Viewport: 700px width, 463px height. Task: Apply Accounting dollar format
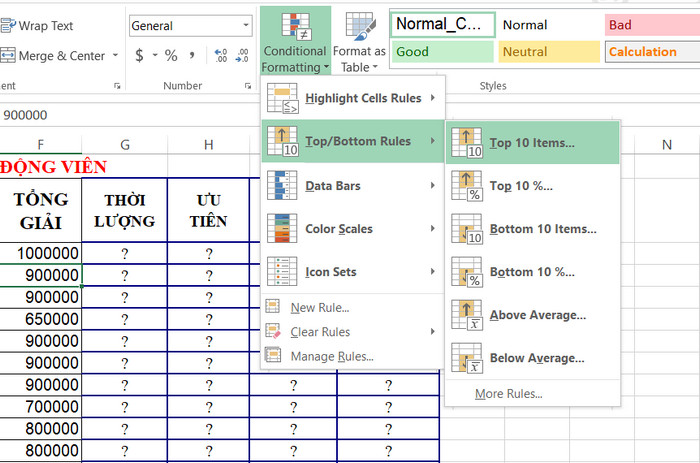[x=139, y=55]
